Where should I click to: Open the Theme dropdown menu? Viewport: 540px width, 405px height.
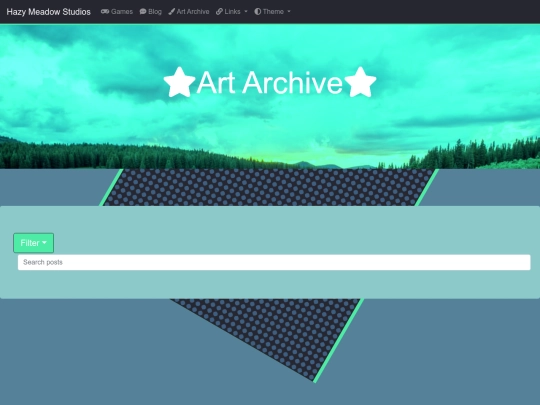(272, 12)
